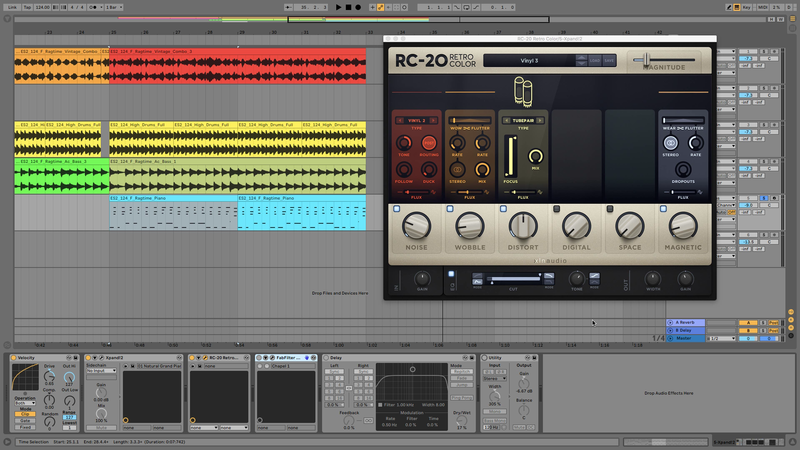Select the previous noise type via the left arrow
Viewport: 800px width, 450px height.
point(400,120)
